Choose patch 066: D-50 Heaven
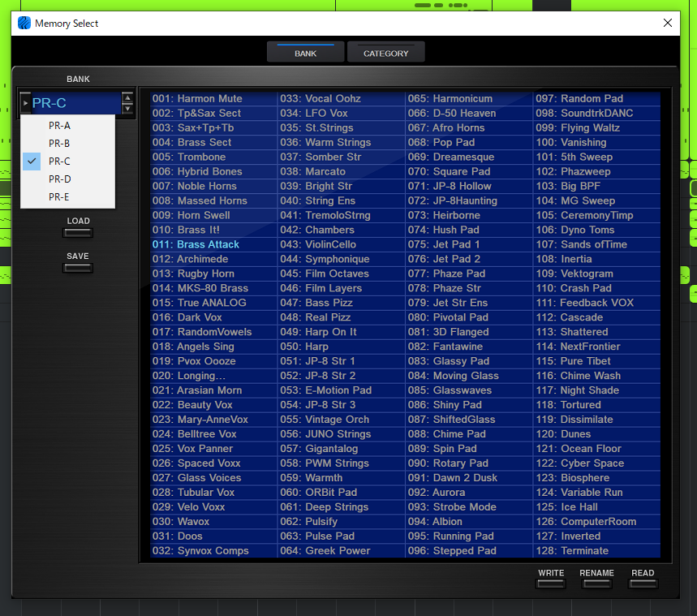The height and width of the screenshot is (616, 697). (469, 114)
